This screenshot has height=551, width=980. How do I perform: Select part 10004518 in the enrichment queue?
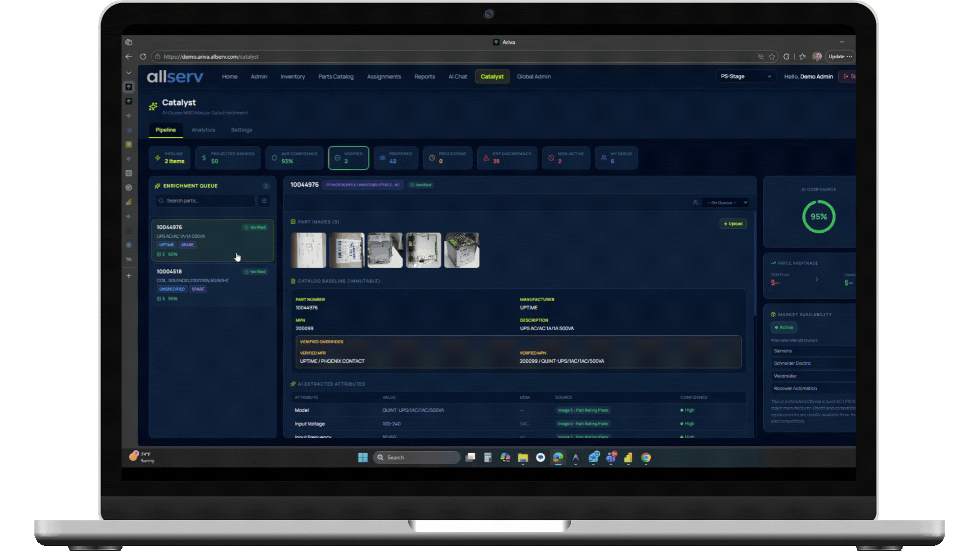pos(212,285)
